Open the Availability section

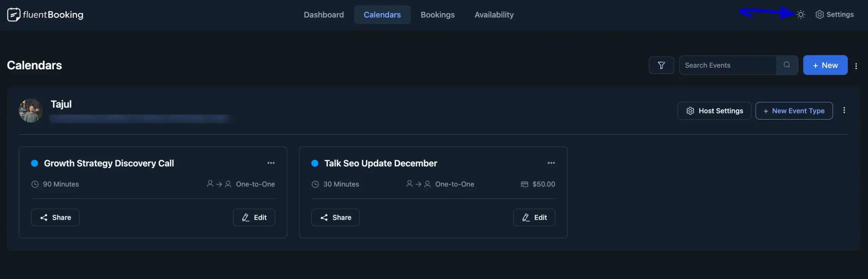[x=494, y=15]
